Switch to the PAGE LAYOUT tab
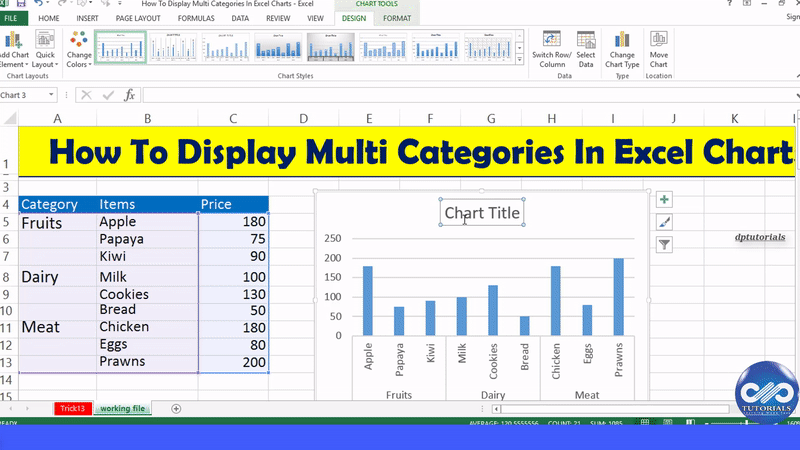800x450 pixels. tap(138, 18)
